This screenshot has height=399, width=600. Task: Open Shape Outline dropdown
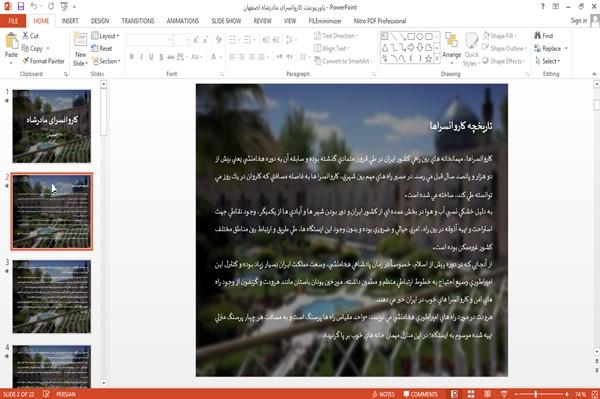point(505,48)
